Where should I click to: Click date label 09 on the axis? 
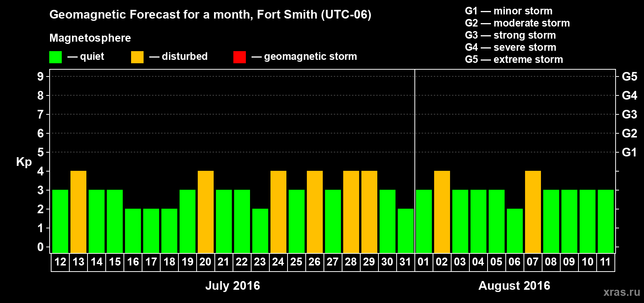pyautogui.click(x=569, y=262)
